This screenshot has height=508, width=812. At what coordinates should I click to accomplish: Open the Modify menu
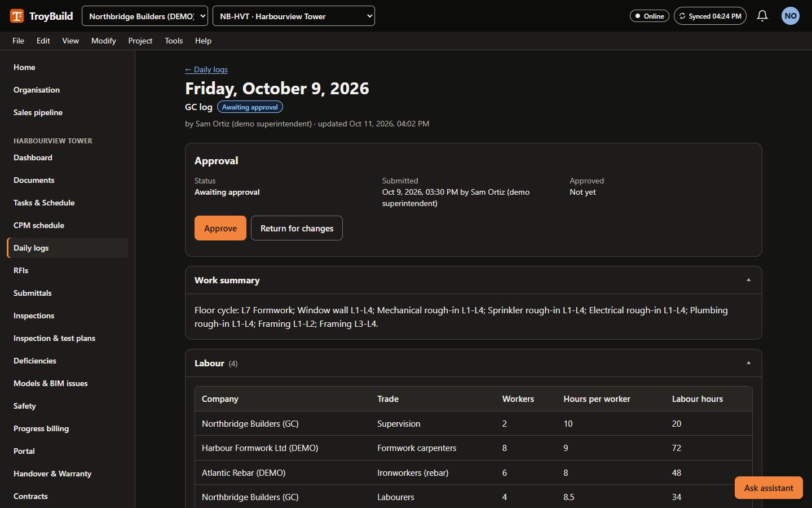(x=104, y=41)
